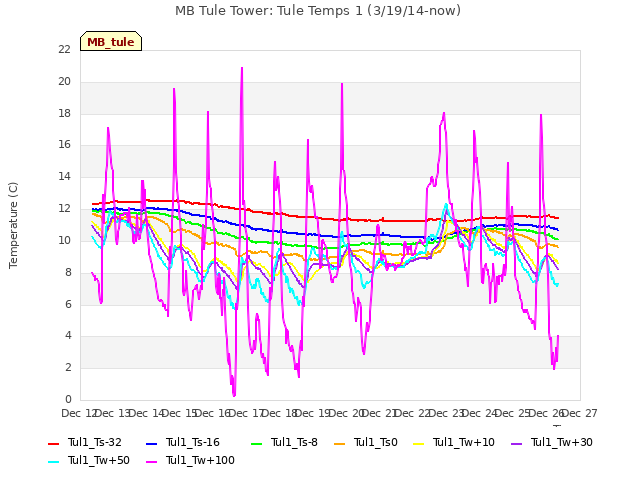640x480 pixels.
Task: Select the Tul1_Tw+50 legend label
Action: pos(99,460)
